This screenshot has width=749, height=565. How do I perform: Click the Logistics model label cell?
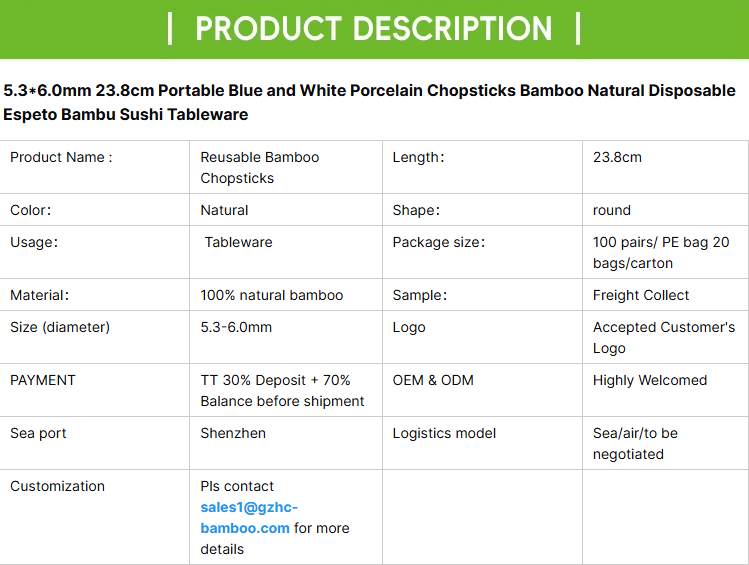[444, 433]
